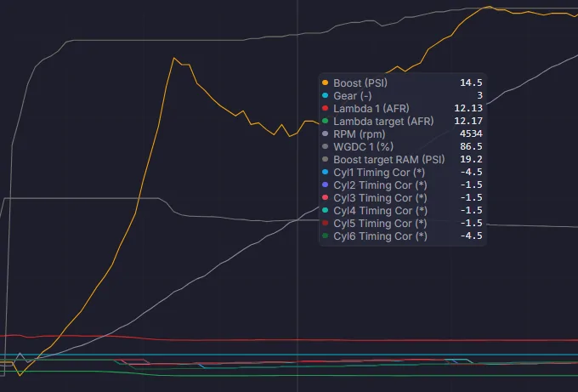Click the gear value 3
This screenshot has height=392, width=578.
(x=480, y=95)
